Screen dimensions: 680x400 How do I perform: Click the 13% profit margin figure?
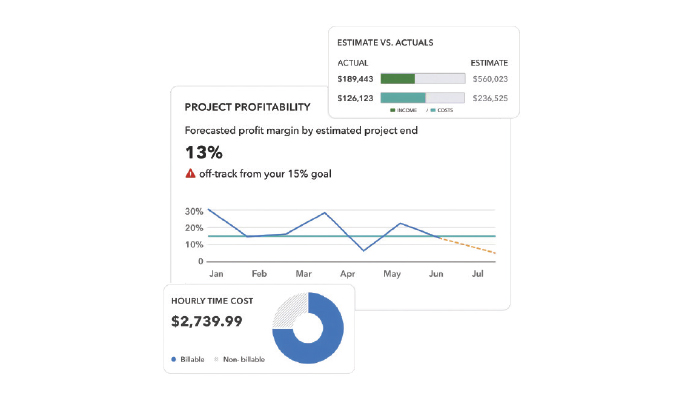(x=204, y=152)
